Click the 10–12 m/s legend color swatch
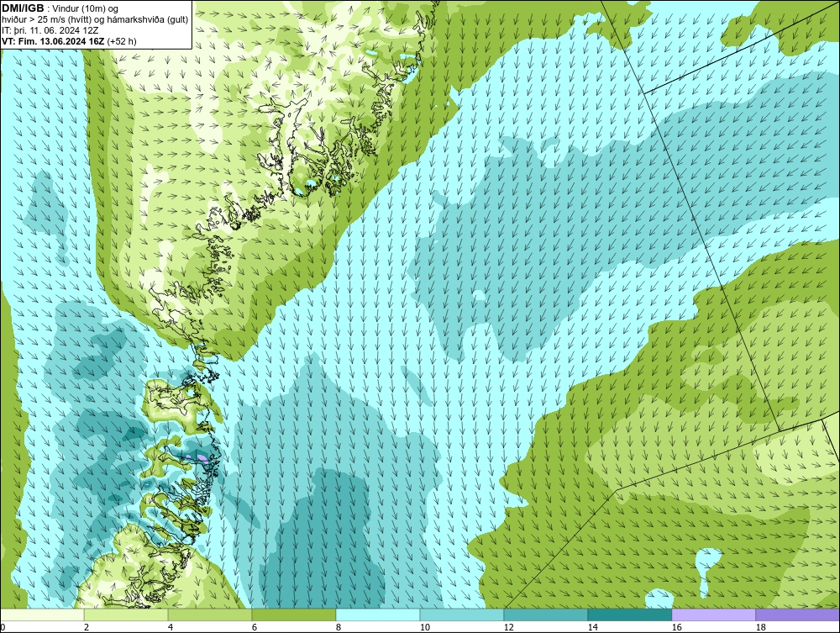840x633 pixels. tap(462, 615)
